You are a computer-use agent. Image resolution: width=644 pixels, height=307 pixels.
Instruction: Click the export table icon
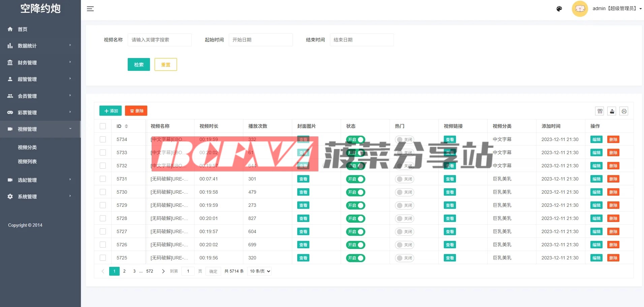(612, 111)
